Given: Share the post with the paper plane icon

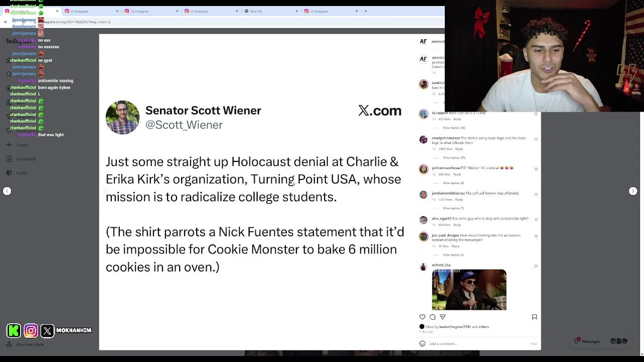Looking at the screenshot, I should pyautogui.click(x=443, y=317).
